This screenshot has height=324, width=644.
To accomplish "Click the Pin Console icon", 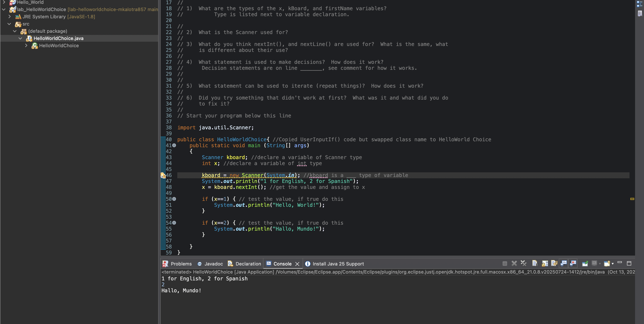I will [585, 263].
